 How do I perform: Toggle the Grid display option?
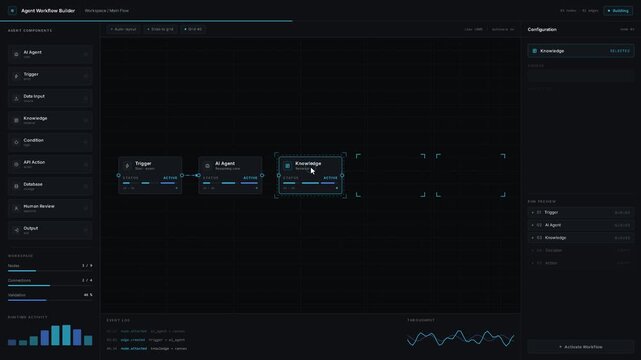[x=193, y=29]
